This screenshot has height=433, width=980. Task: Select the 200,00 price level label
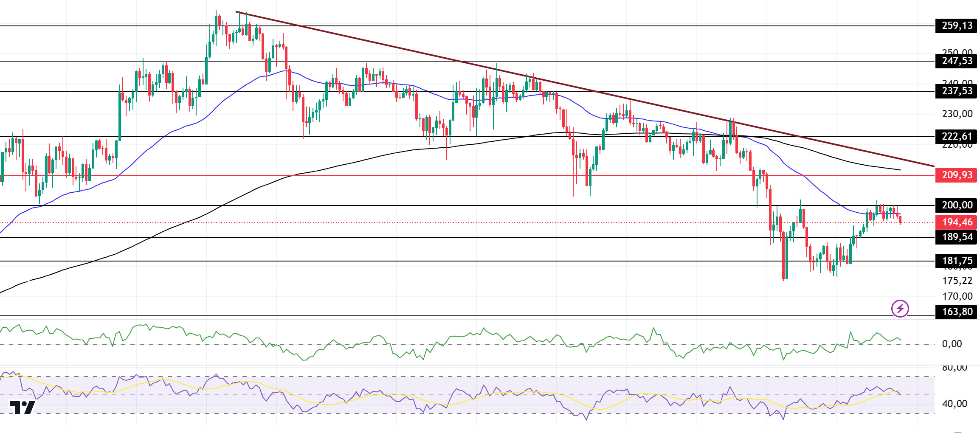click(956, 205)
